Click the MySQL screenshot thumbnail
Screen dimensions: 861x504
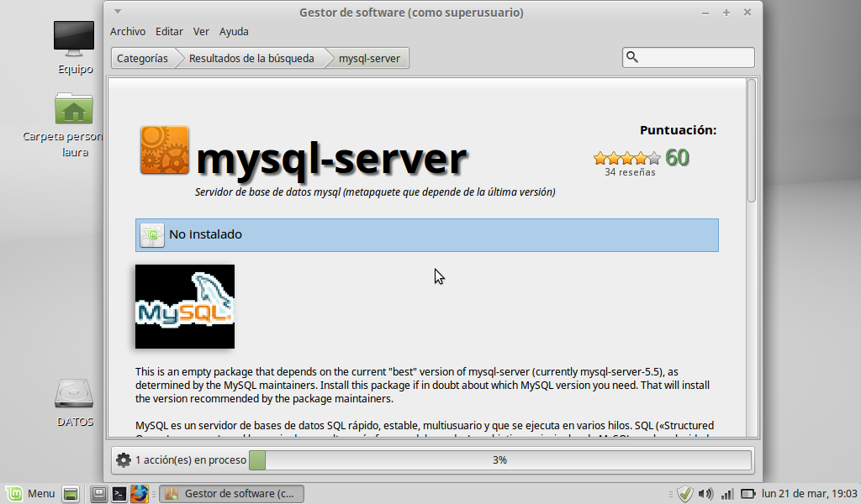click(x=185, y=307)
